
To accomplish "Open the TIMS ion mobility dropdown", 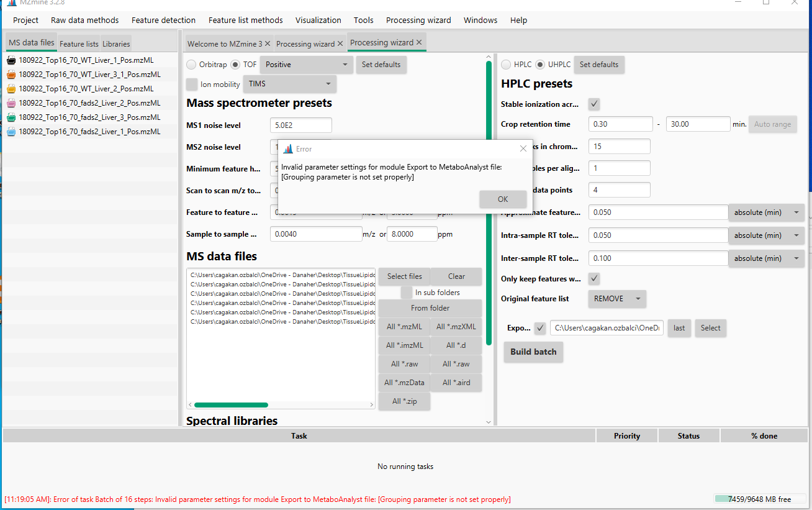I will pos(289,84).
